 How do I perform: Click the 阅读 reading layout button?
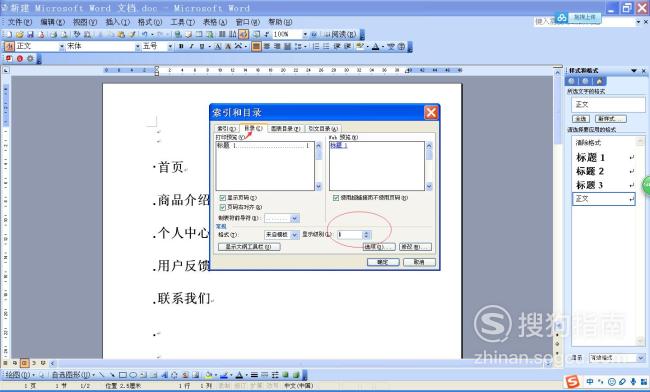(340, 34)
